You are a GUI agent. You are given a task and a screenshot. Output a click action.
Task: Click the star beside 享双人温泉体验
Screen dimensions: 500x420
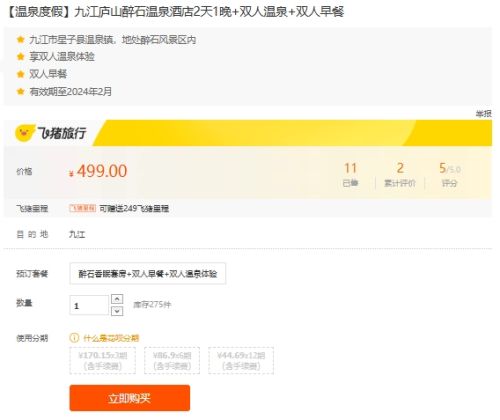pos(21,56)
